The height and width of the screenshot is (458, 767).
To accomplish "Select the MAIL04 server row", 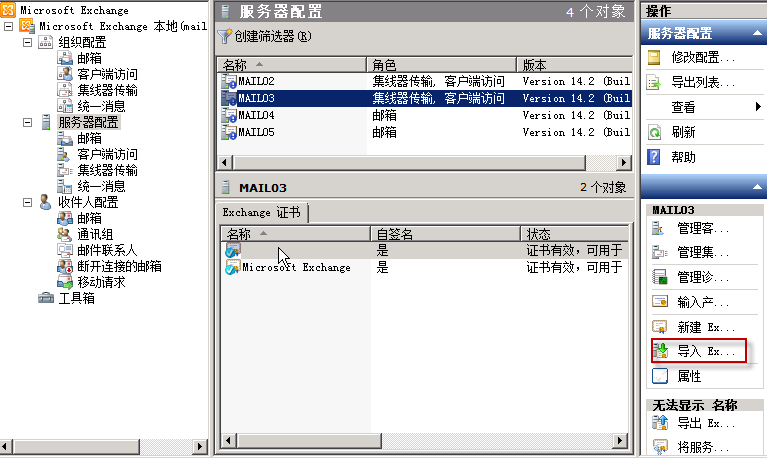I will coord(425,115).
